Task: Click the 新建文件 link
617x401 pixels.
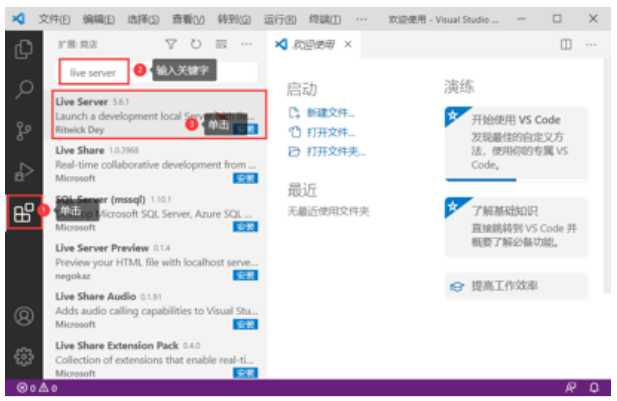Action: (x=321, y=113)
